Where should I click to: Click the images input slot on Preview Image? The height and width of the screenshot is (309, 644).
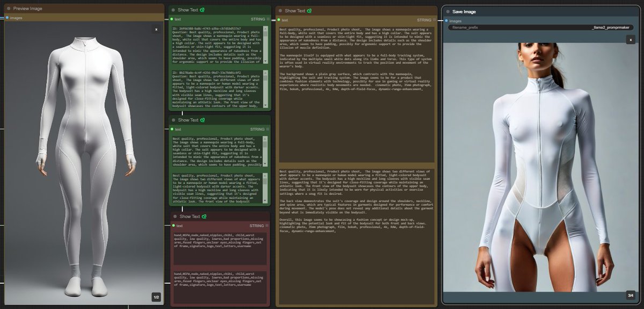[7, 18]
